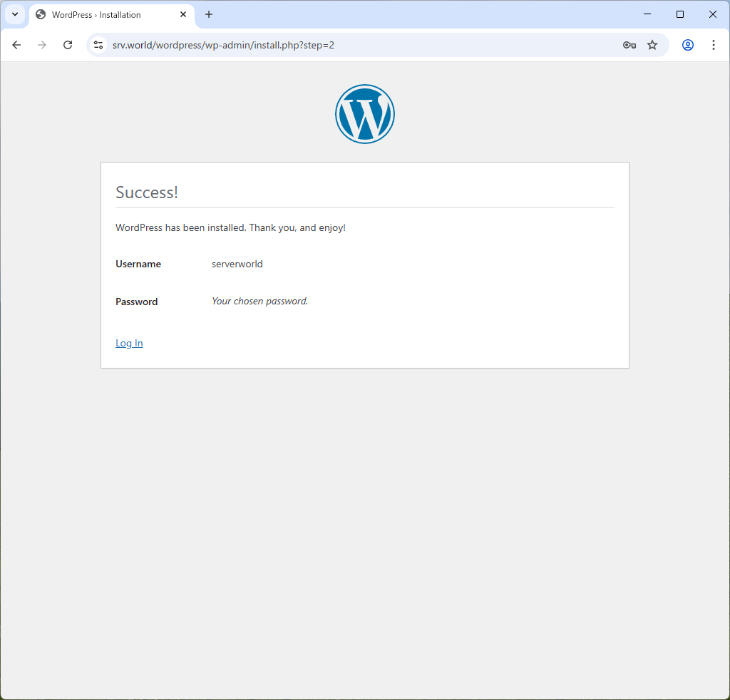Screen dimensions: 730x700
Task: Click the forward navigation arrow
Action: point(42,45)
